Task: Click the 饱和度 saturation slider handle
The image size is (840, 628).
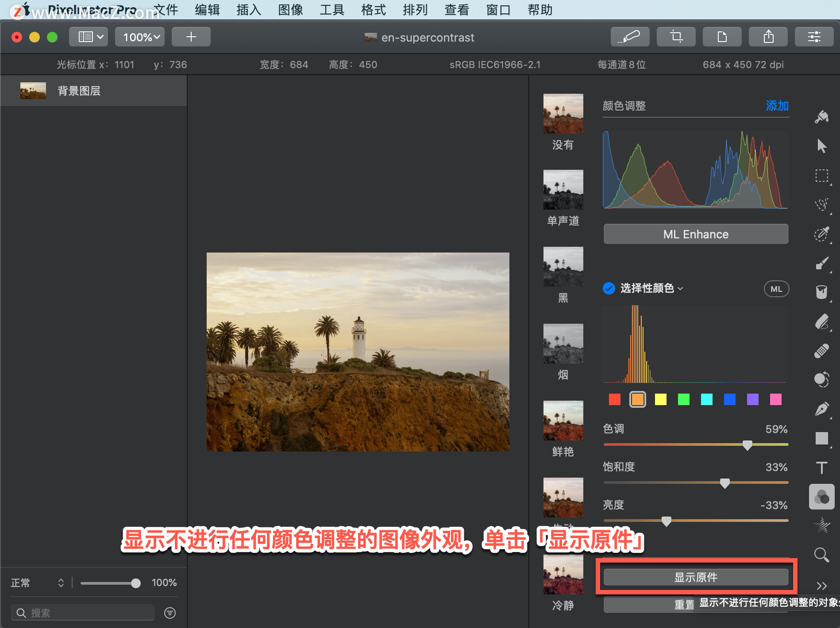Action: [x=724, y=483]
